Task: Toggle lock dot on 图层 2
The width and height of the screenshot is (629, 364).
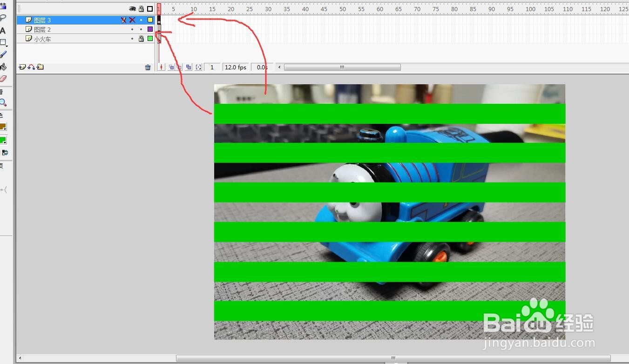Action: click(x=141, y=29)
